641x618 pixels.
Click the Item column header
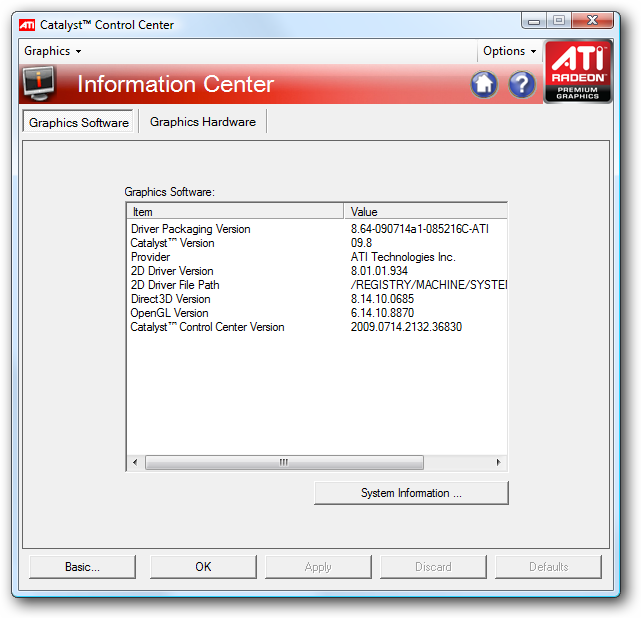click(x=235, y=211)
